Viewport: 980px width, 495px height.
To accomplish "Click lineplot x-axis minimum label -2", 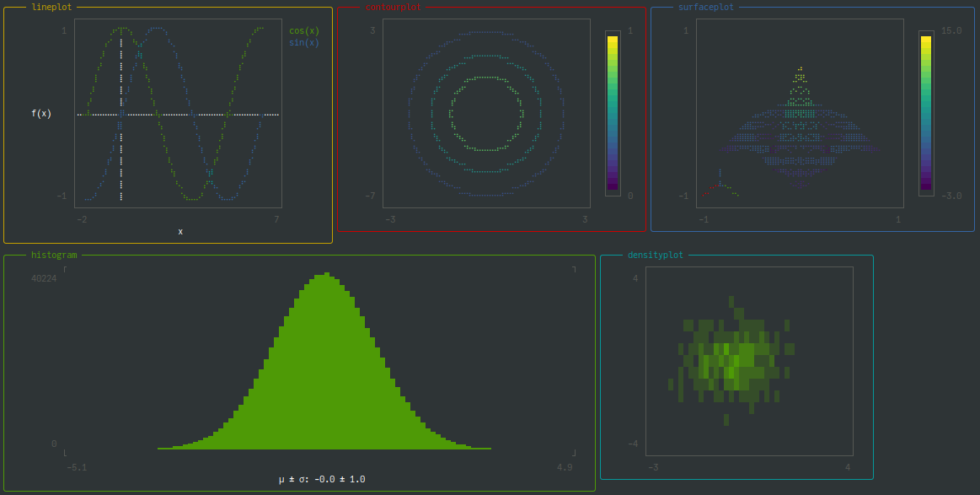I will click(x=82, y=219).
